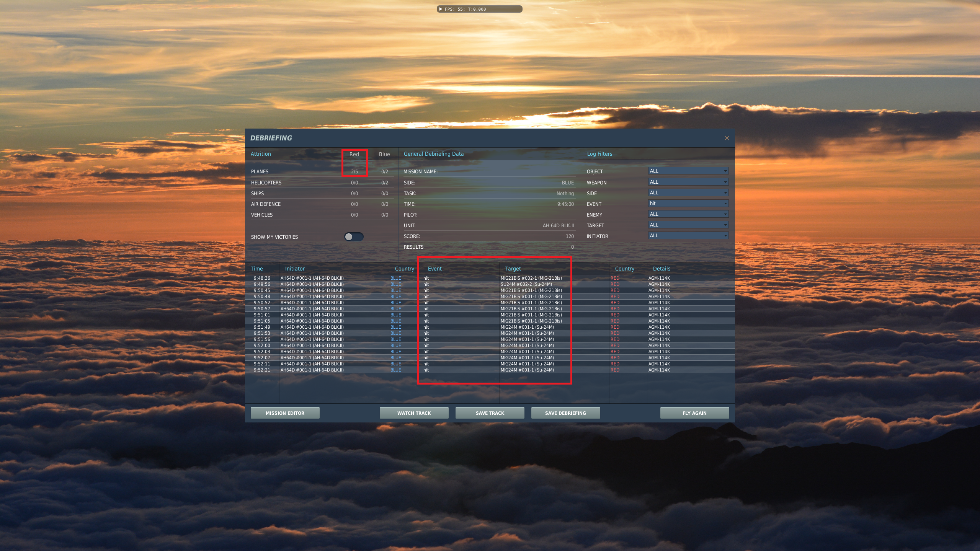Click the HELICOPTERS attrition row label
This screenshot has height=551, width=980.
point(266,183)
